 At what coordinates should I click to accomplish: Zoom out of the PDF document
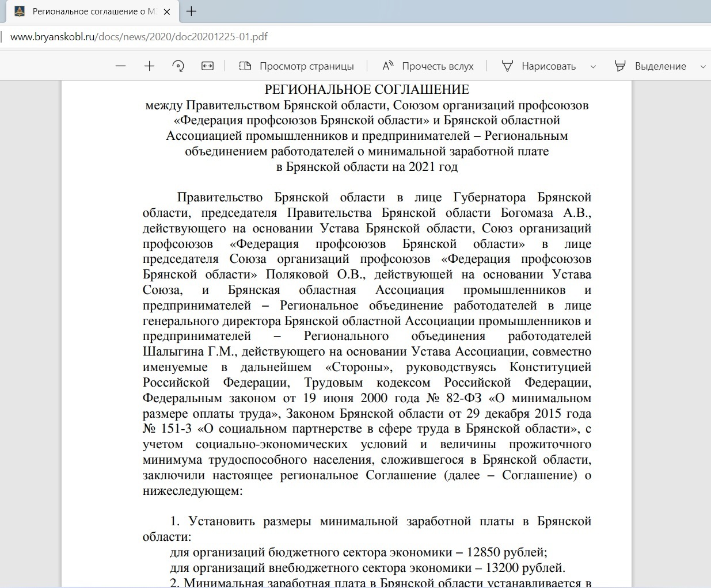point(120,66)
